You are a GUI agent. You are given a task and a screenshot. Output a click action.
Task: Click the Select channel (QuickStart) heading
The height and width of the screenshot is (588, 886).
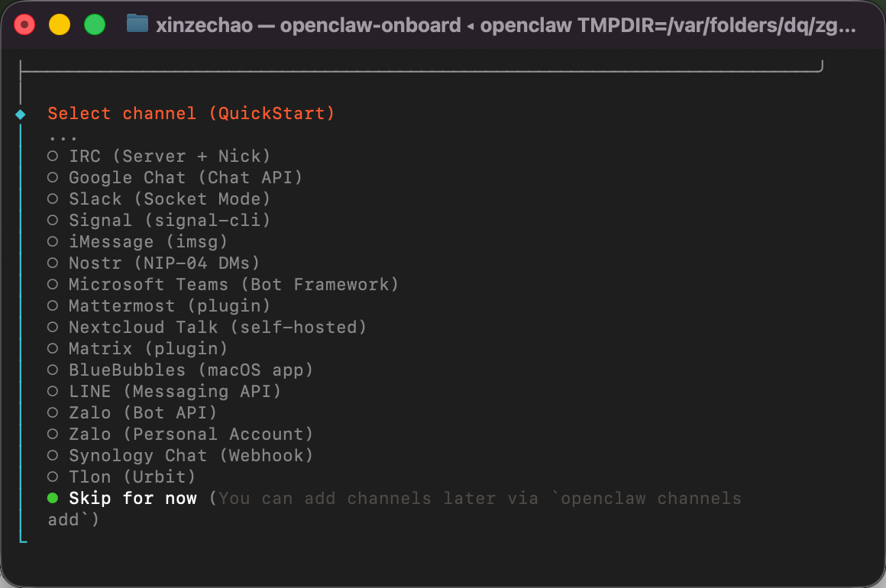pos(191,114)
